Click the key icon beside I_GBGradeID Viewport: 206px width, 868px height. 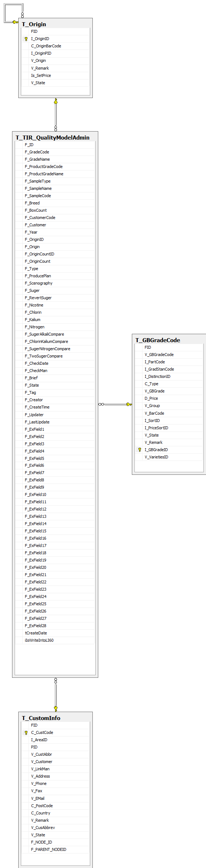coord(140,450)
